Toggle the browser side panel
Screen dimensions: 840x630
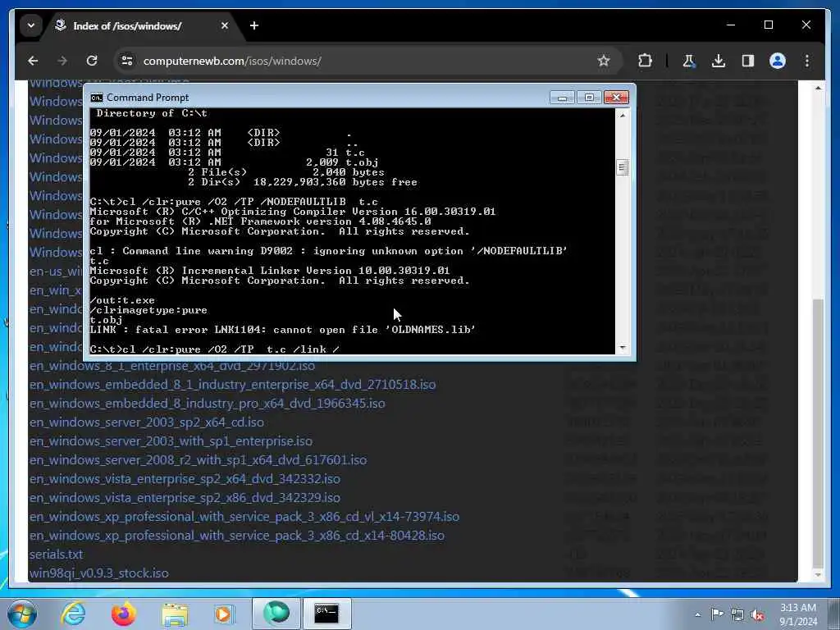pyautogui.click(x=748, y=61)
